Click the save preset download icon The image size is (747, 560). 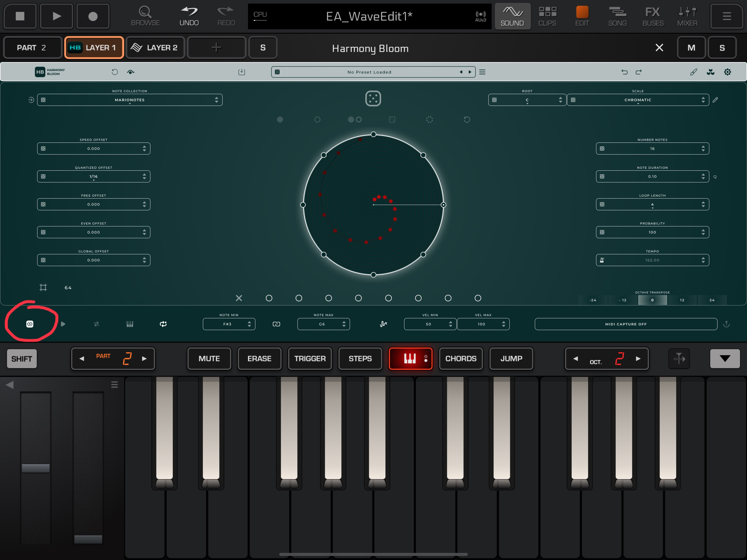pyautogui.click(x=241, y=72)
